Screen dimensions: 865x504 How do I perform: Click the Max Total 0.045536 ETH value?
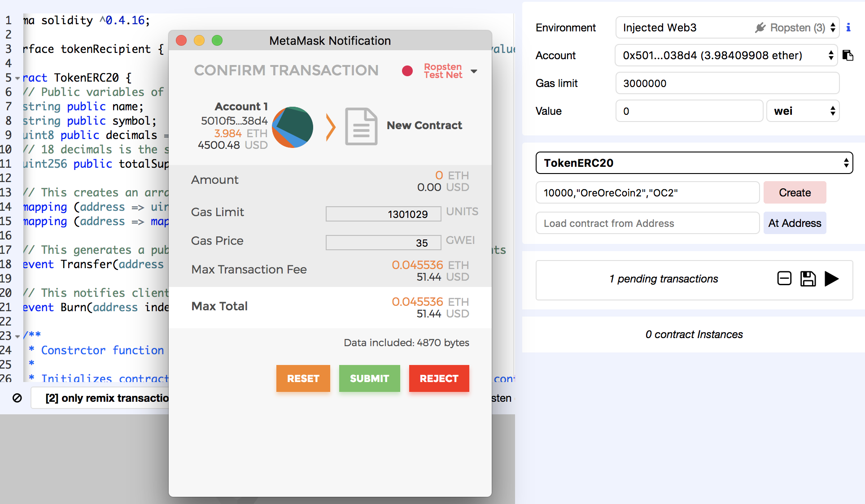click(x=431, y=302)
